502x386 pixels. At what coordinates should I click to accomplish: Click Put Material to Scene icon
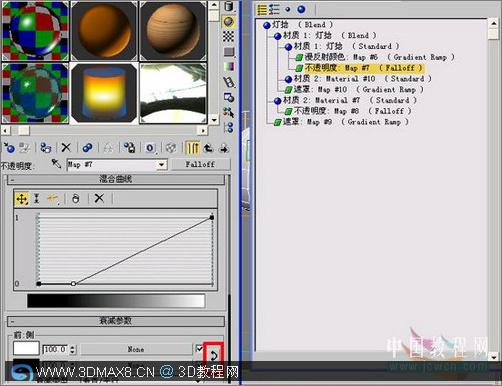pos(24,148)
